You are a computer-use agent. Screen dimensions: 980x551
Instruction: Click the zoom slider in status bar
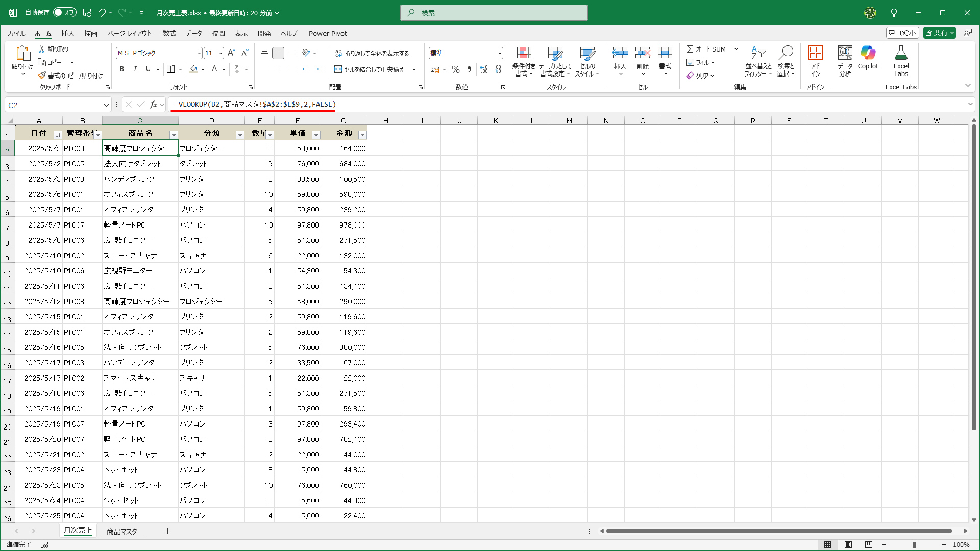click(914, 545)
